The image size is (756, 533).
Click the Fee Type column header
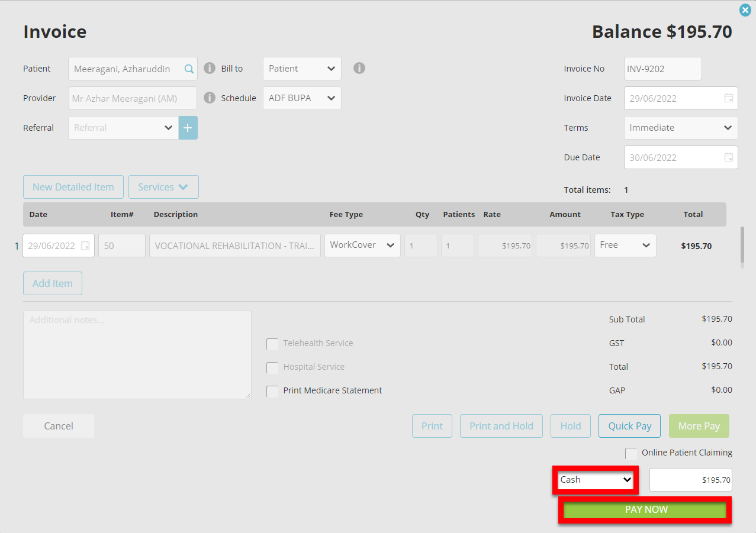[346, 215]
